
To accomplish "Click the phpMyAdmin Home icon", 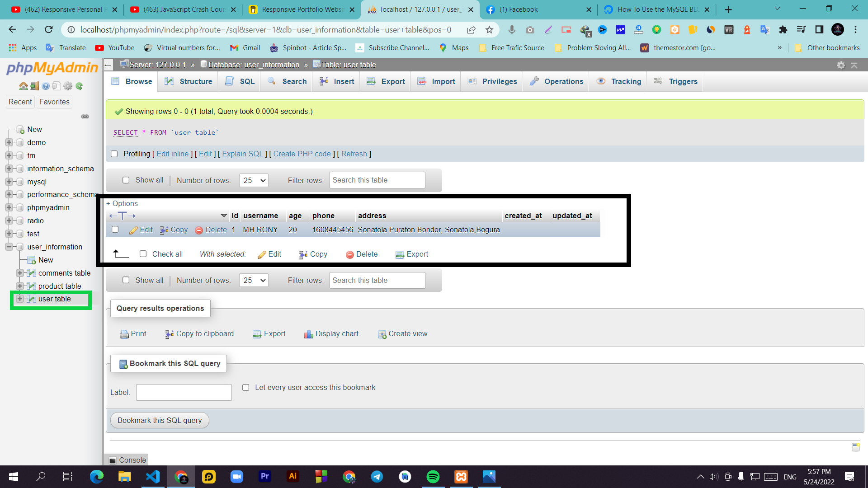I will (23, 86).
